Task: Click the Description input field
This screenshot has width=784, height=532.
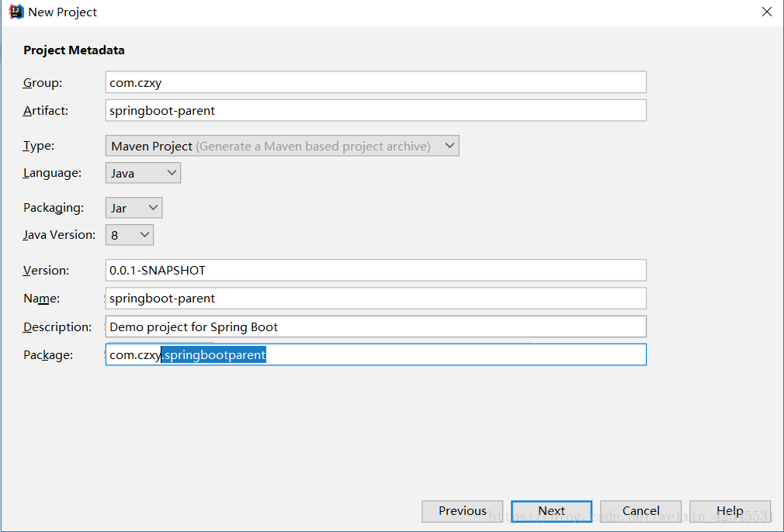Action: (x=376, y=326)
